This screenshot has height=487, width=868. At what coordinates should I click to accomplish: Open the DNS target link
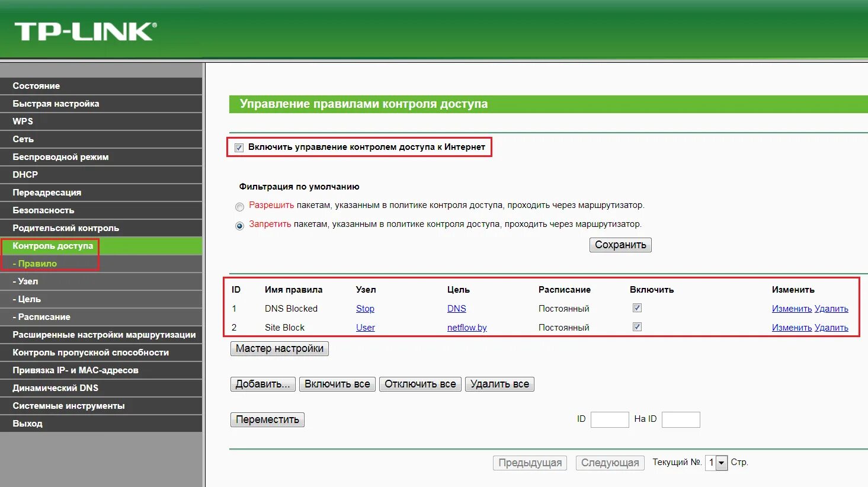coord(457,309)
